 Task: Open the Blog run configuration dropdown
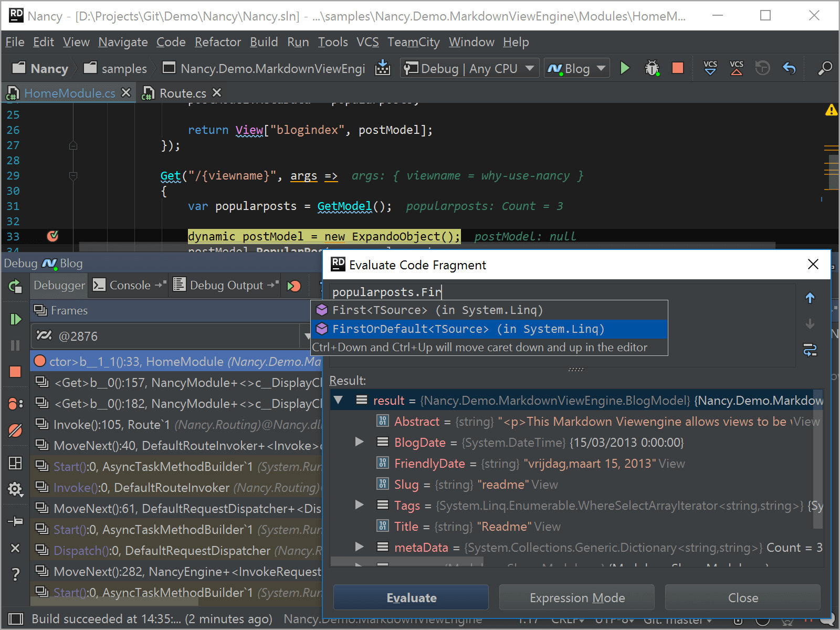pyautogui.click(x=576, y=68)
